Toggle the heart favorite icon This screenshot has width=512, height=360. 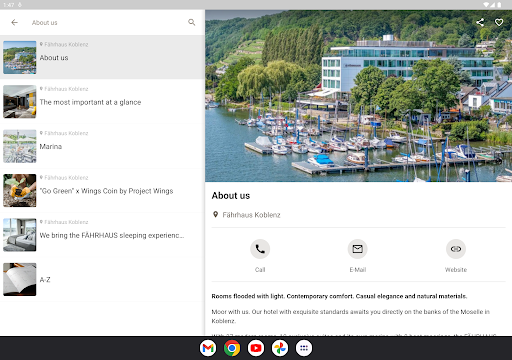click(499, 22)
